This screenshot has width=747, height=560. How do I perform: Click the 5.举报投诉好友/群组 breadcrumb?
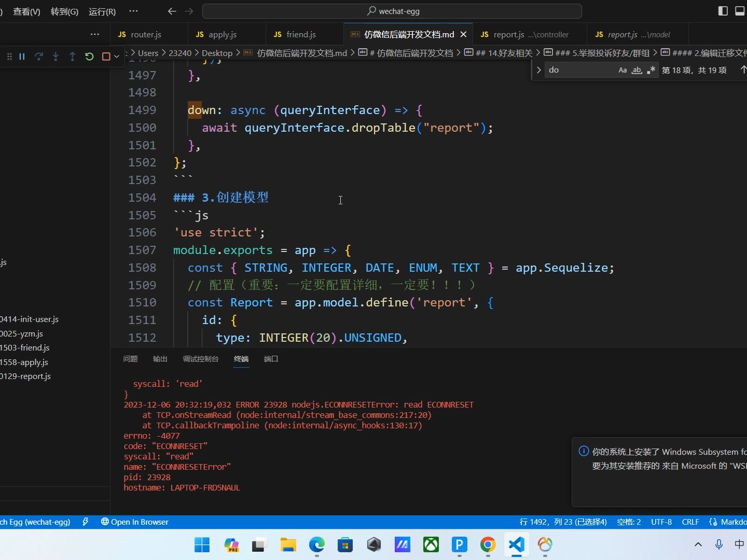[x=596, y=53]
